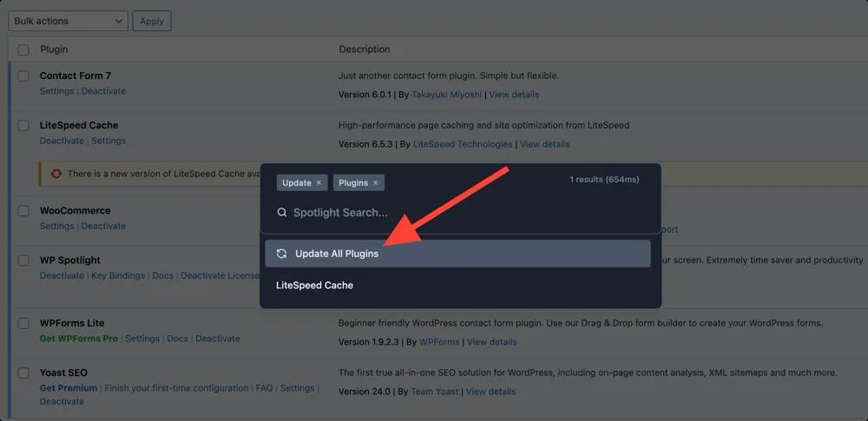
Task: Remove the Update filter tag
Action: click(319, 183)
